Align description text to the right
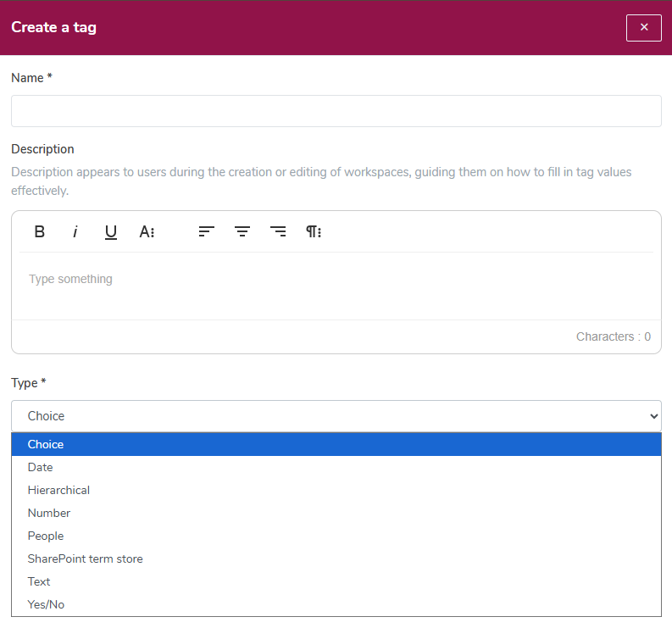Viewport: 672px width, 628px height. (278, 232)
